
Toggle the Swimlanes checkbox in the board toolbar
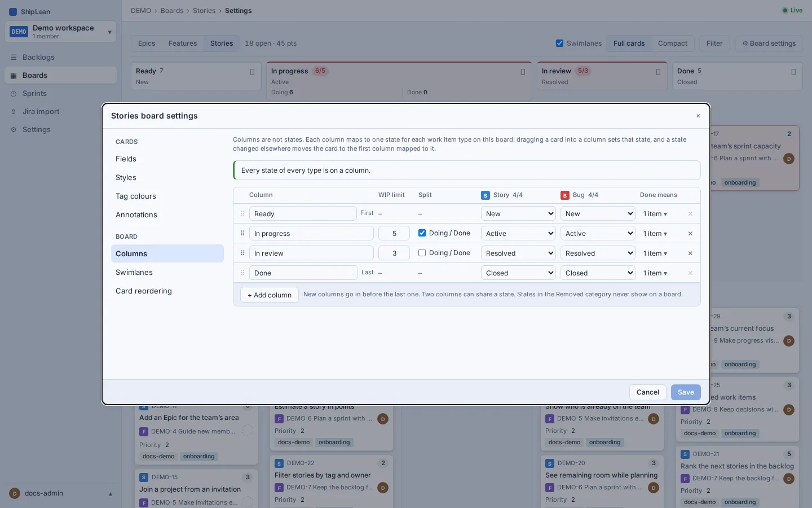[559, 43]
